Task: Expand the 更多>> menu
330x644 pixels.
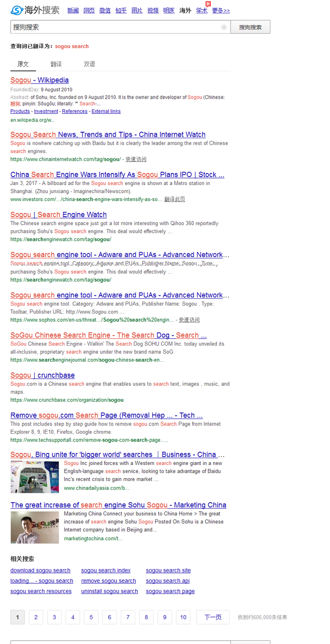Action: click(221, 11)
